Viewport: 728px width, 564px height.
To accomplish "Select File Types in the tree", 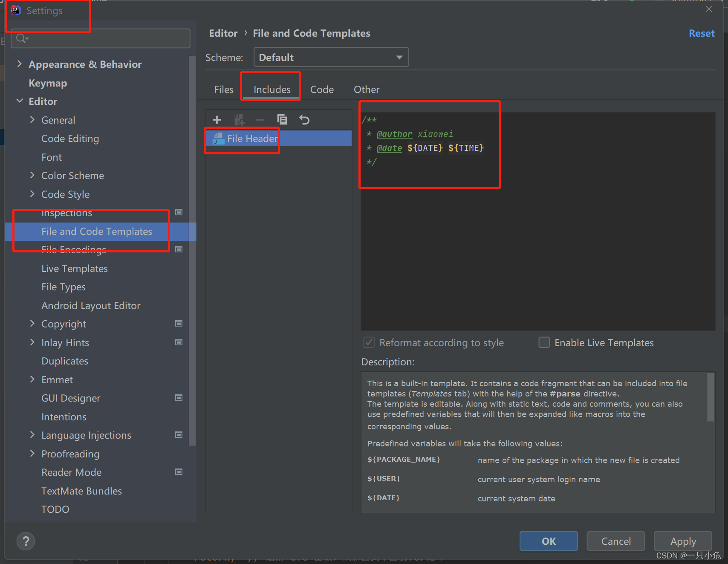I will tap(64, 287).
